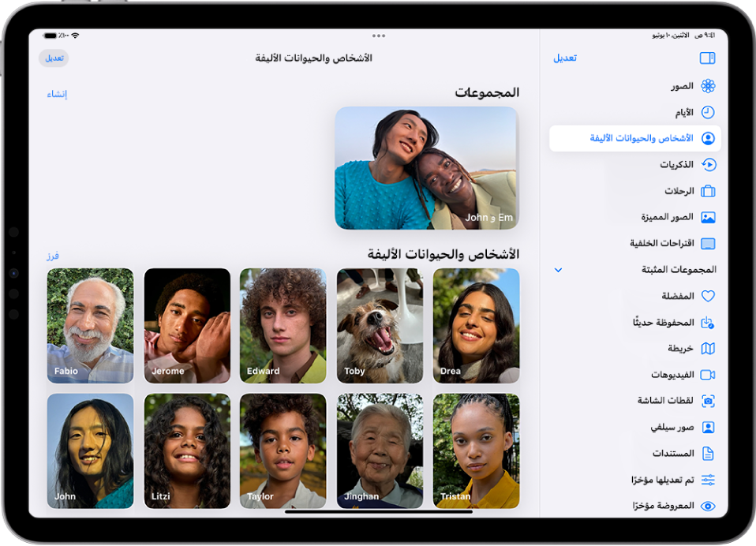
Task: Click the لقطات الشاشة label
Action: click(665, 401)
